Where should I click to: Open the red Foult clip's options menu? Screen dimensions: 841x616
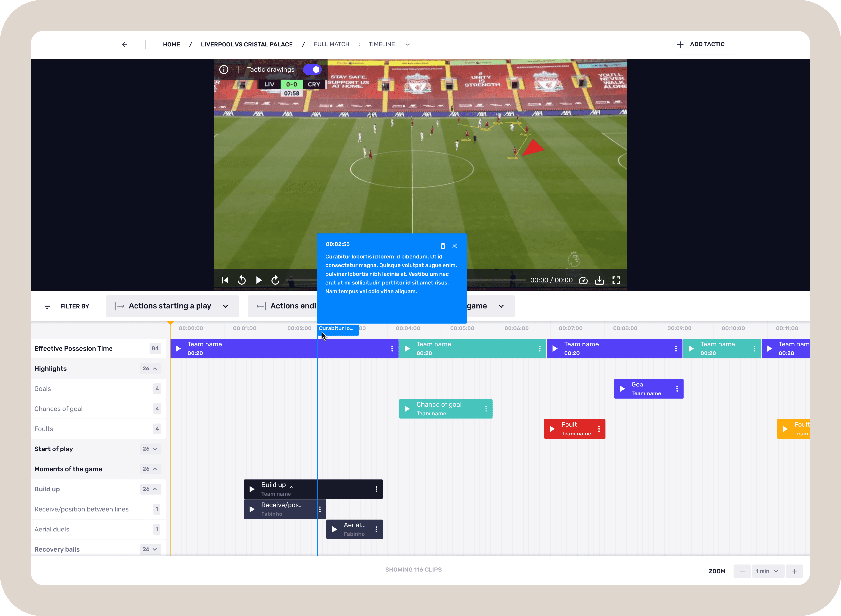point(599,429)
